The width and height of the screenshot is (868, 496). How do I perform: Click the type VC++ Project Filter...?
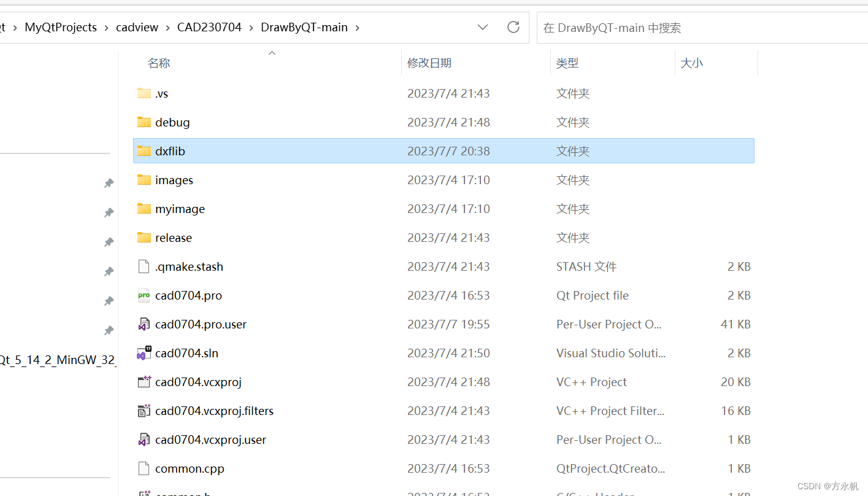tap(610, 411)
